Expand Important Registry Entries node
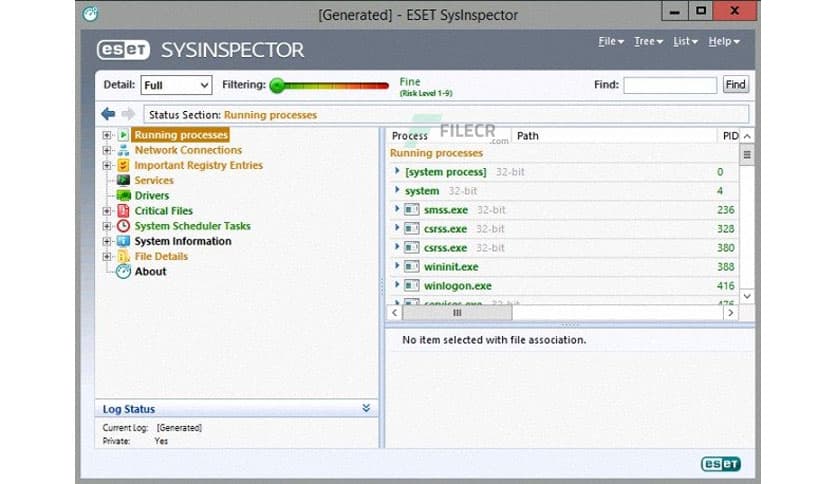836x484 pixels. (107, 166)
